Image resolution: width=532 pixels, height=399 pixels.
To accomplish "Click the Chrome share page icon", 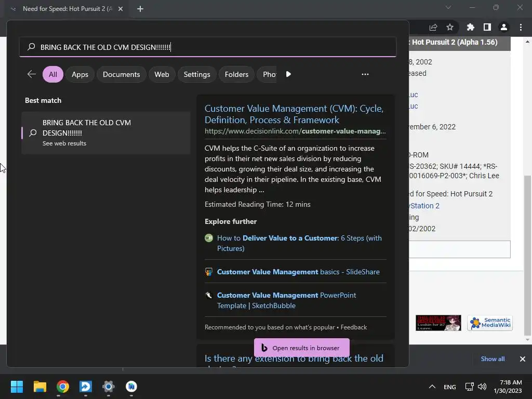I will [x=433, y=28].
